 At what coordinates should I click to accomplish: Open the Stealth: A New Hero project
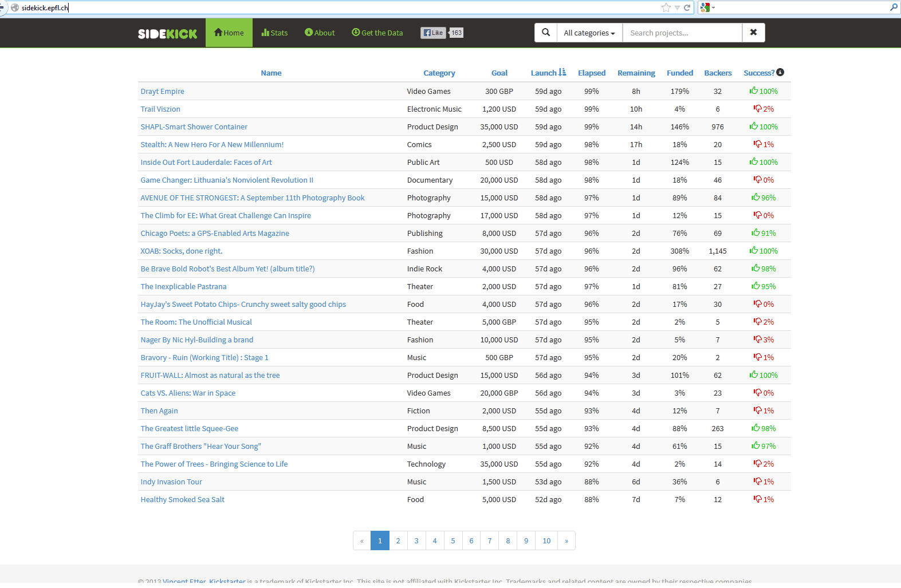pyautogui.click(x=212, y=144)
